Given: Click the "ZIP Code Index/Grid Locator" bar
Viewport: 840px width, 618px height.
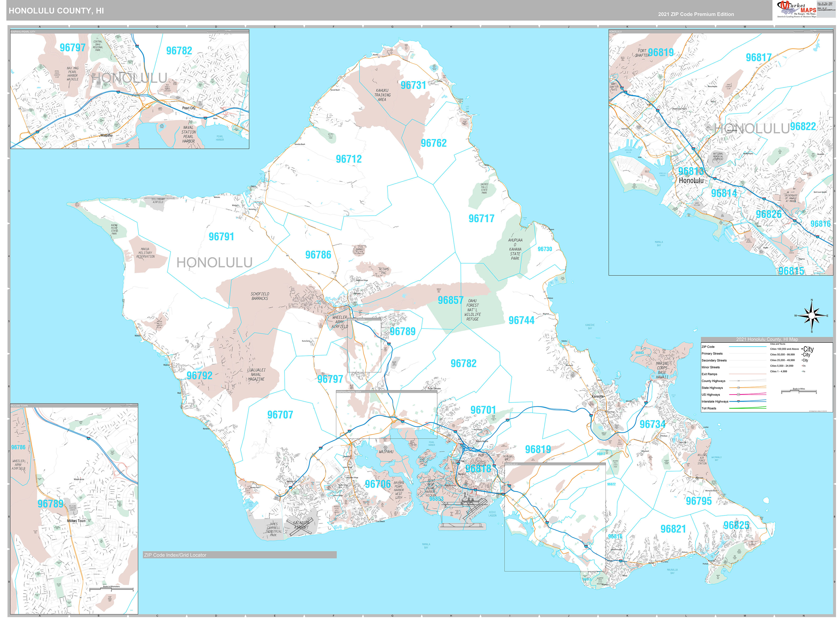Looking at the screenshot, I should [x=239, y=555].
